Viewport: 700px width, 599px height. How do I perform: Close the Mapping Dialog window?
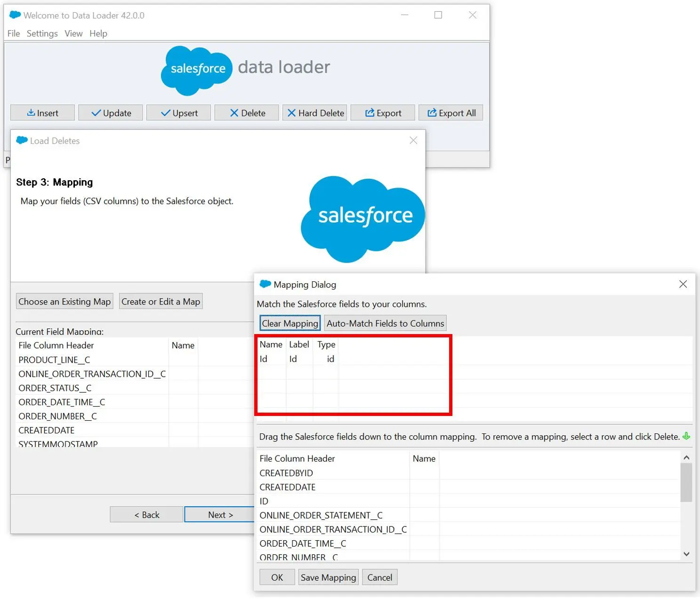(683, 284)
